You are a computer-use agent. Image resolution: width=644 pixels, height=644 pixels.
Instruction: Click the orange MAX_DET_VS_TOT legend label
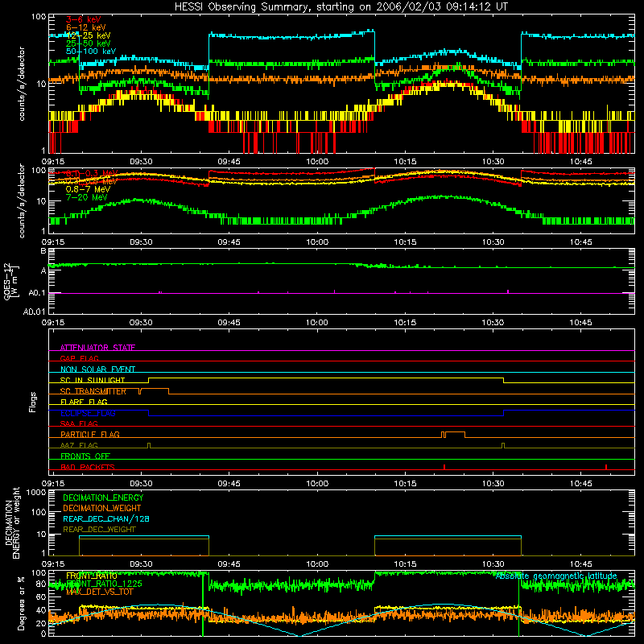click(99, 592)
